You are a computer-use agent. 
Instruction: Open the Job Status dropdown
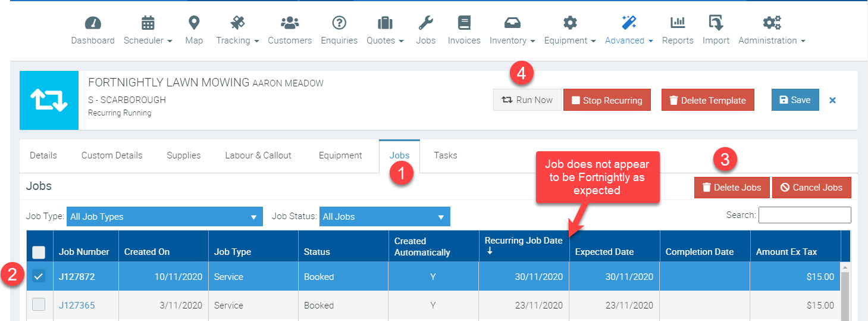point(384,217)
